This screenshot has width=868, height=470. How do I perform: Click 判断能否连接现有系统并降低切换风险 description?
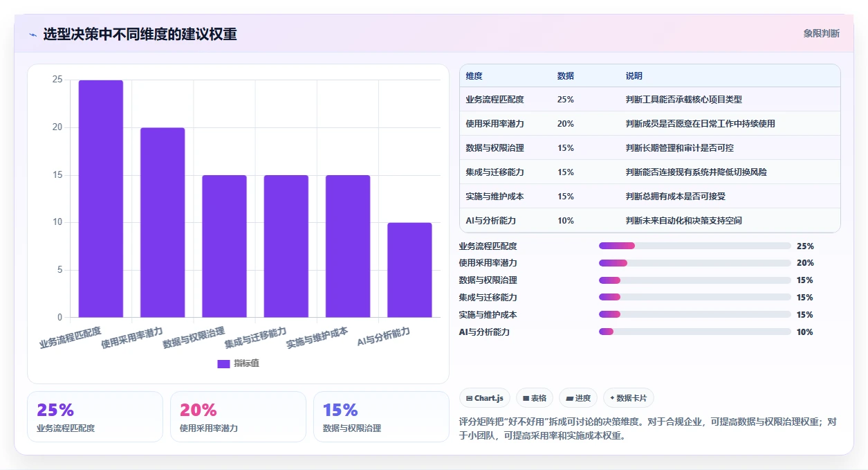(696, 172)
